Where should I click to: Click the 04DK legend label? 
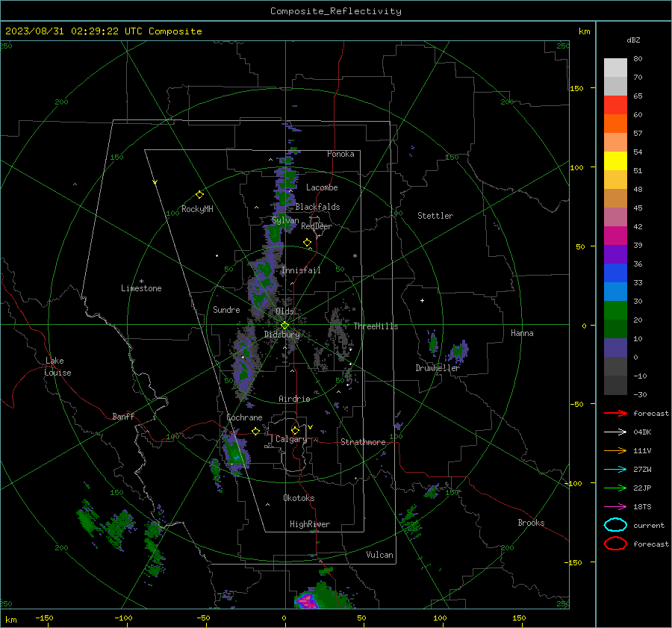[642, 432]
